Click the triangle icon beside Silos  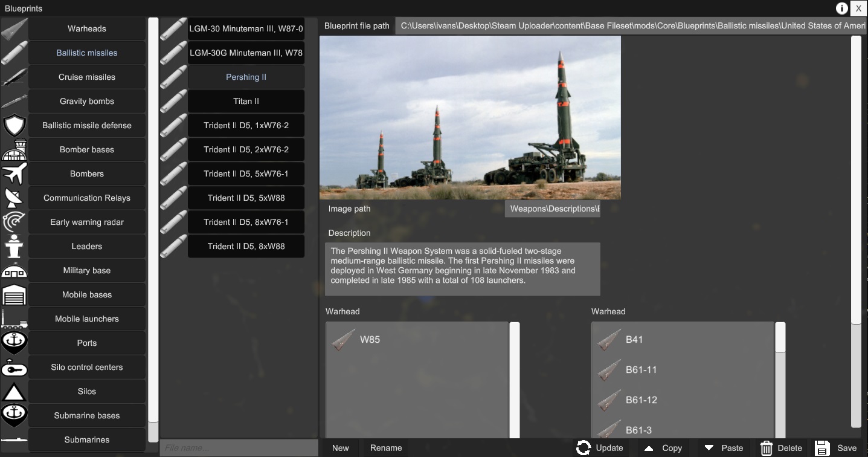14,391
